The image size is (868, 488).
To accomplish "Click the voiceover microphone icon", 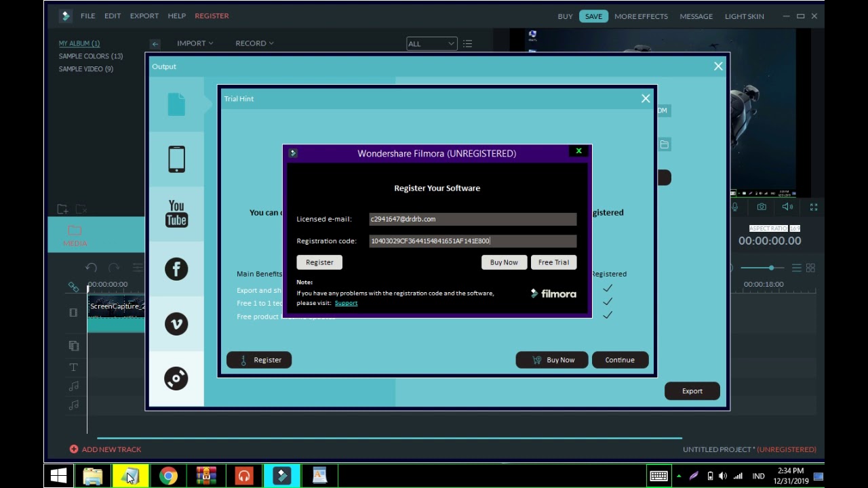I will coord(734,207).
